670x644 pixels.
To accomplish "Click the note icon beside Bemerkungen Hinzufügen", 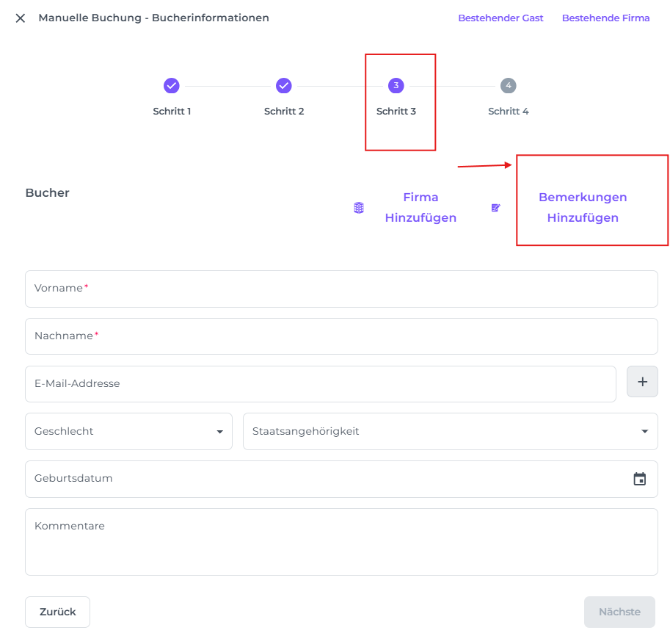I will 496,208.
